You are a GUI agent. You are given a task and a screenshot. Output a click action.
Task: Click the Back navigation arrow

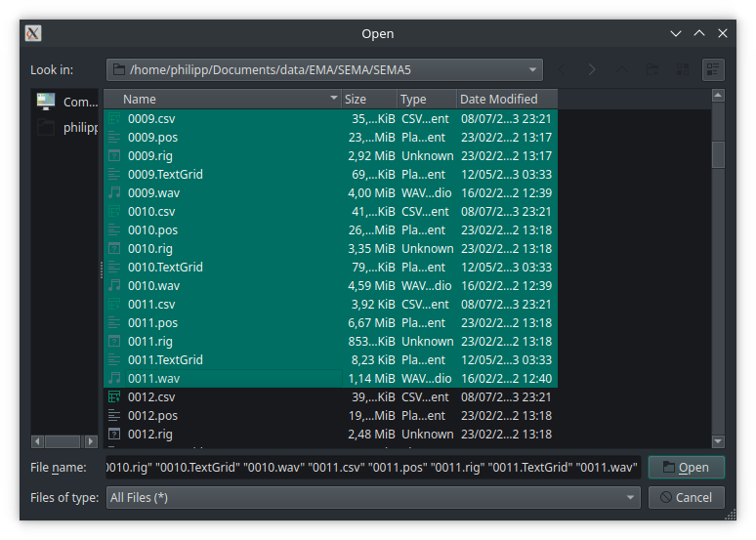coord(562,69)
